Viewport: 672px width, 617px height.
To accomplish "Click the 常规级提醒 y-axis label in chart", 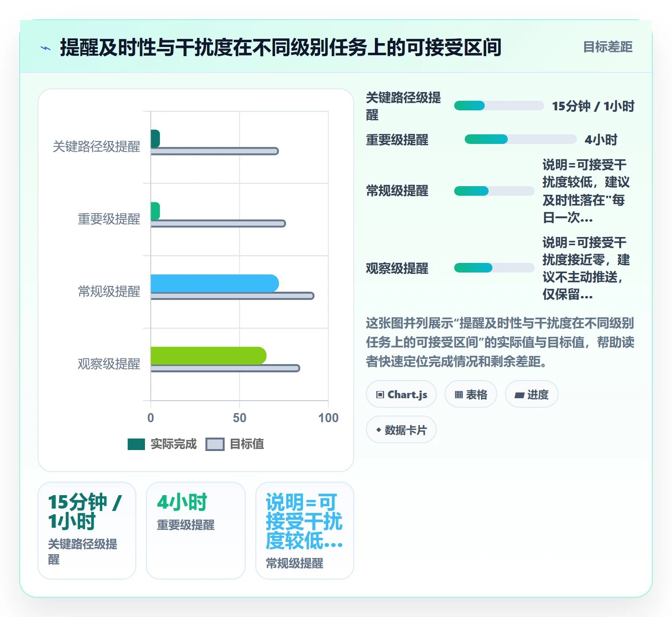I will pyautogui.click(x=109, y=292).
